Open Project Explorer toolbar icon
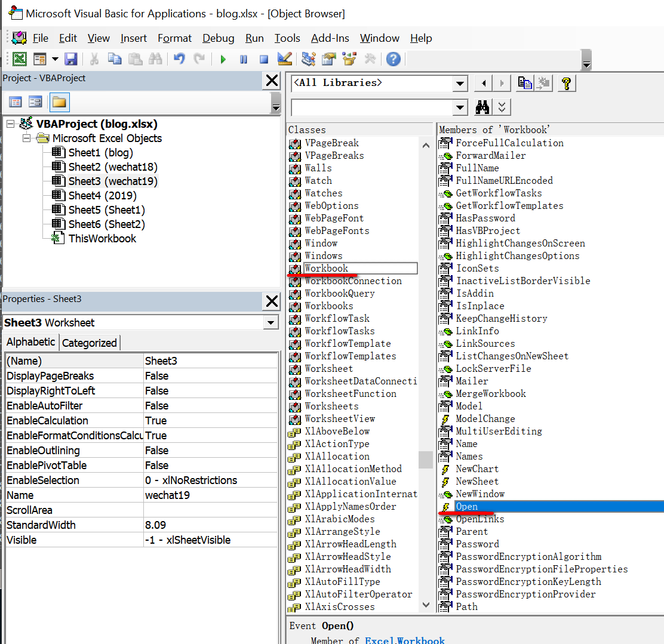The width and height of the screenshot is (664, 644). 308,59
